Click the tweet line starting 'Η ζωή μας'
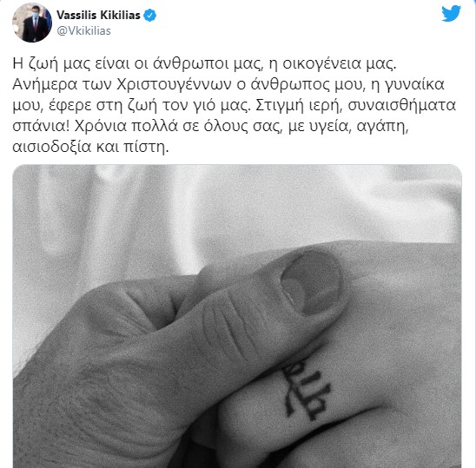Screen dimensions: 476x468 [204, 64]
